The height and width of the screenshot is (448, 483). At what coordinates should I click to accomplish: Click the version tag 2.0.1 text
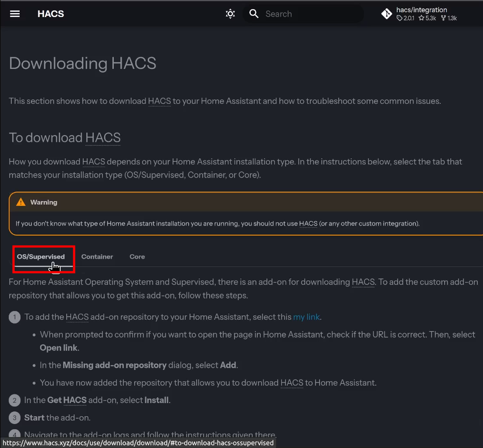pos(409,18)
